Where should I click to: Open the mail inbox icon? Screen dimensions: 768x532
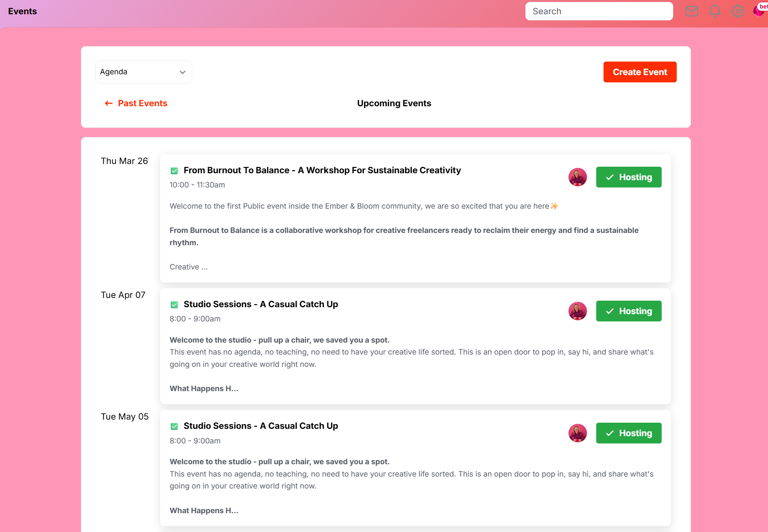(x=691, y=11)
